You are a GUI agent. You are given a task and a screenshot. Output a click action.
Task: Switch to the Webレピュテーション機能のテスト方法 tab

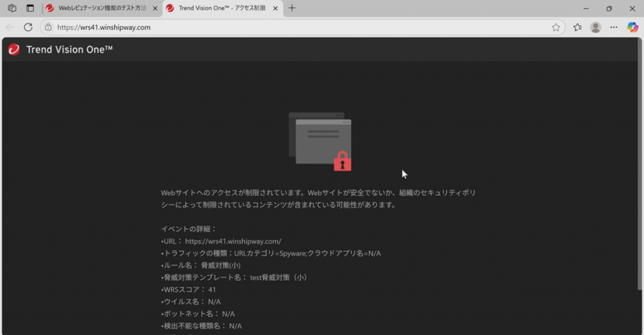[x=101, y=8]
